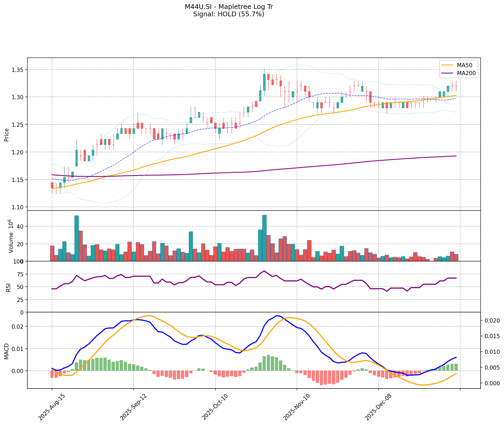
Task: Click the tallest green volume bar in October
Action: pos(264,238)
